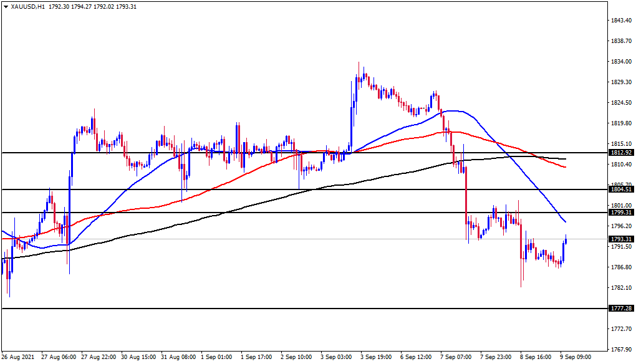The image size is (636, 364).
Task: Click the 7 Sep 23:00 time label
Action: pos(496,357)
